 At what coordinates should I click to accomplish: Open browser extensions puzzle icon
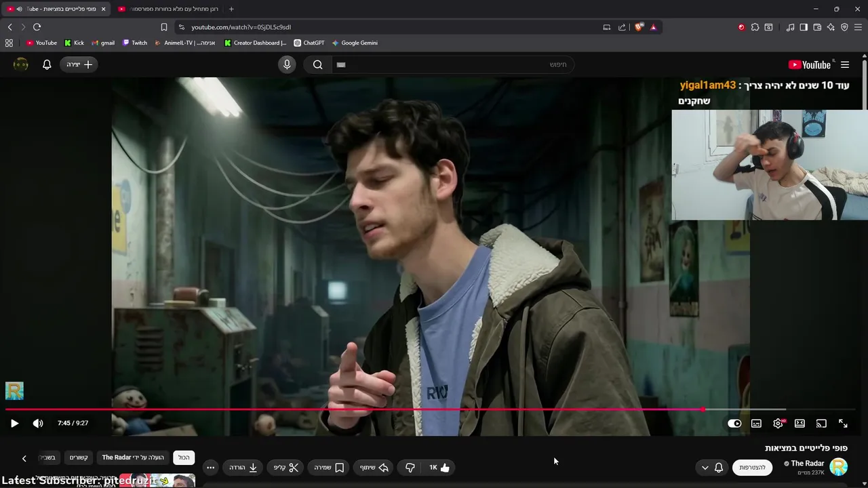[x=755, y=27]
